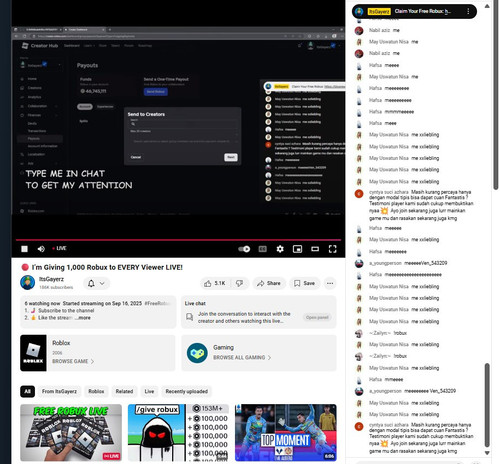This screenshot has width=500, height=464.
Task: Click BROWSE ALL GAMING link
Action: 242,357
